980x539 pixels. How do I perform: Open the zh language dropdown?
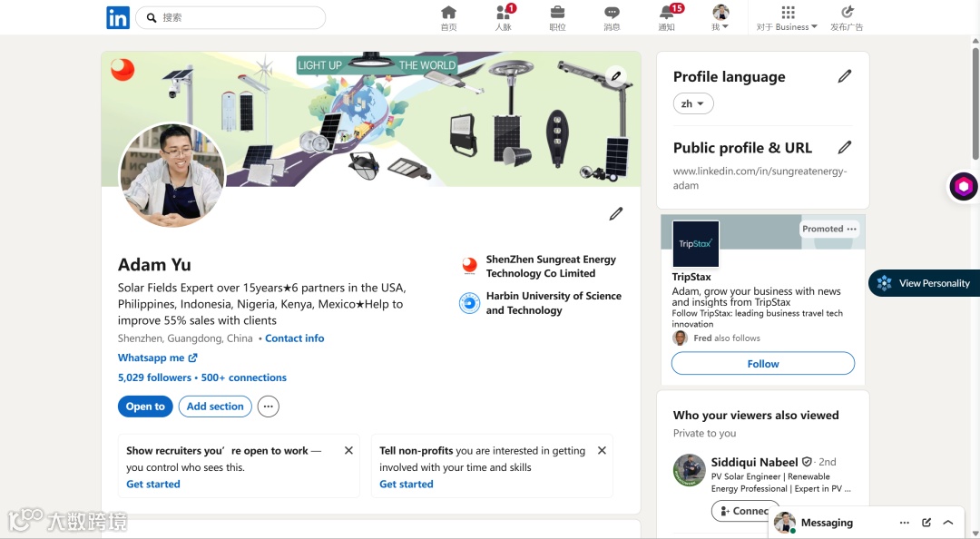tap(693, 103)
